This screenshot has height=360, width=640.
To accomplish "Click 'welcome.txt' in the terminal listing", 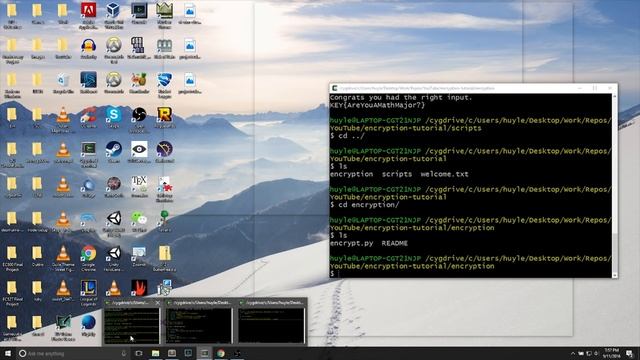I will [444, 174].
